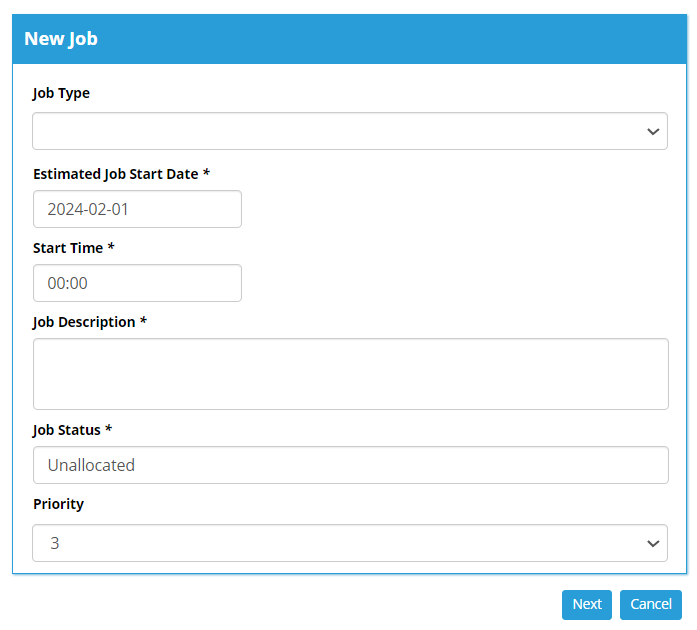
Task: Click the Start Time input showing 00:00
Action: [137, 283]
